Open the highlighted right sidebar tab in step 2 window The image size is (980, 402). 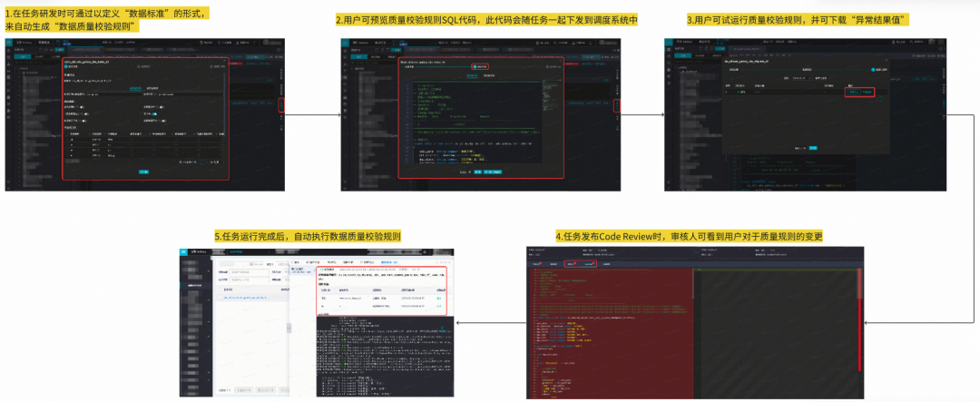[x=617, y=105]
